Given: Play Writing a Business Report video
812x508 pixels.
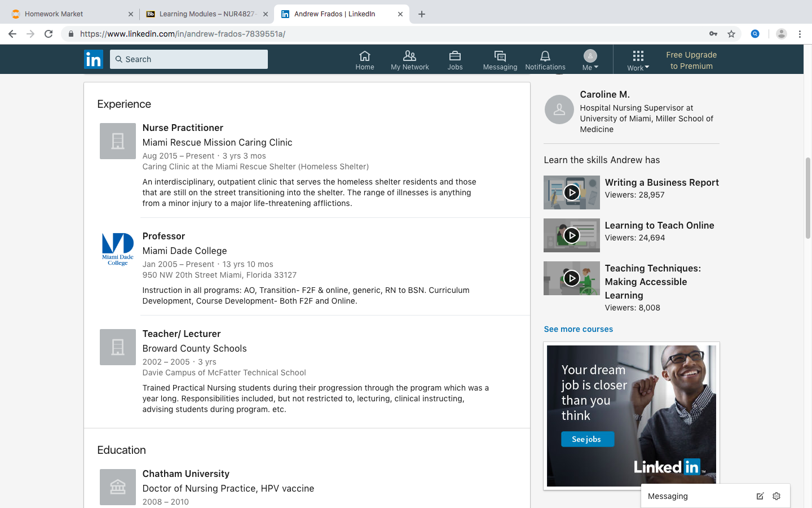Looking at the screenshot, I should coord(572,192).
